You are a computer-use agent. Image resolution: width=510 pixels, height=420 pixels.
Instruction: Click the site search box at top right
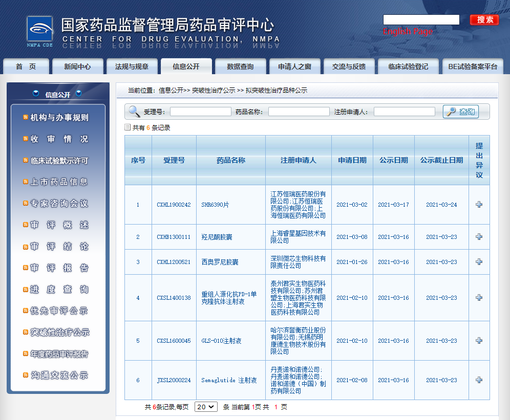pos(421,19)
